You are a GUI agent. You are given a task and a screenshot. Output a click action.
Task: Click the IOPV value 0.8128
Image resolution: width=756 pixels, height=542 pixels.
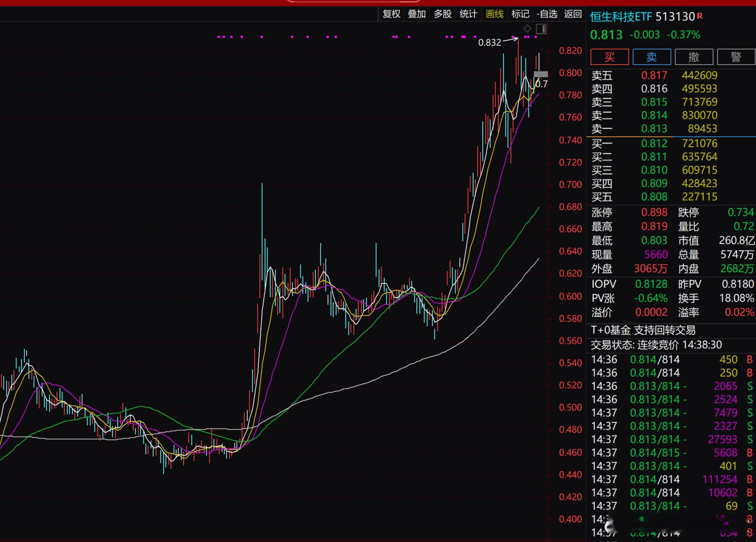click(652, 284)
